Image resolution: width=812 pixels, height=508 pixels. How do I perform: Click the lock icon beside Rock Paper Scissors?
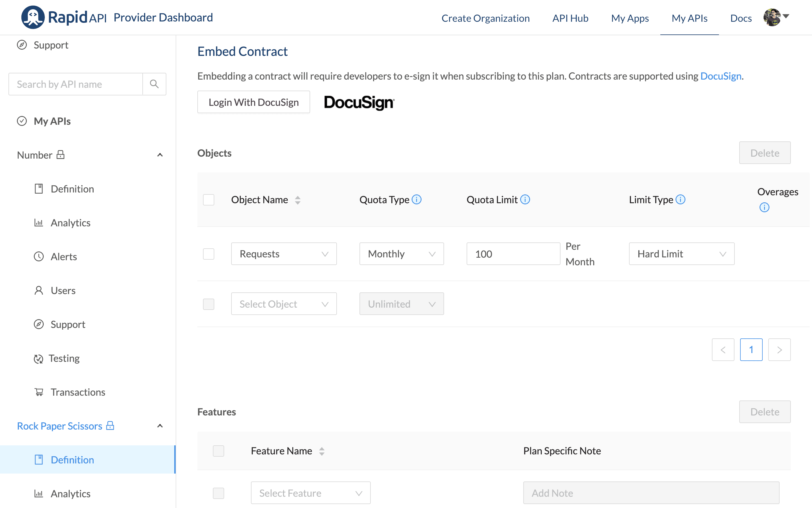[x=110, y=426]
